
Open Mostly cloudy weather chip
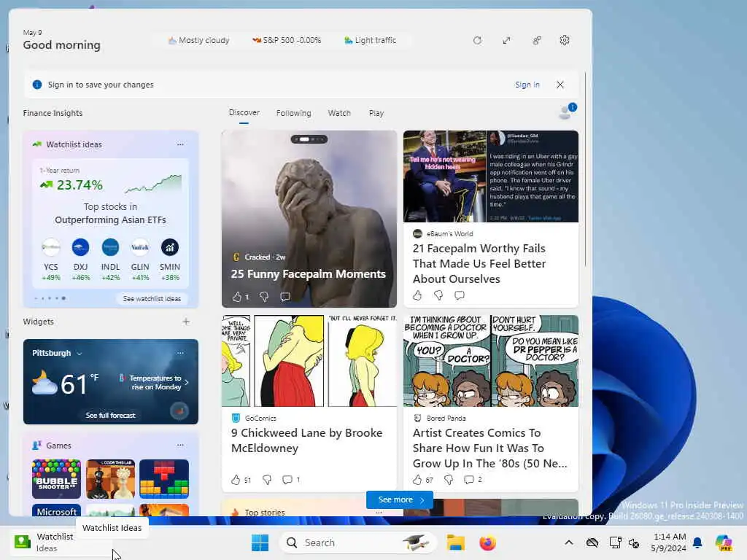tap(198, 41)
